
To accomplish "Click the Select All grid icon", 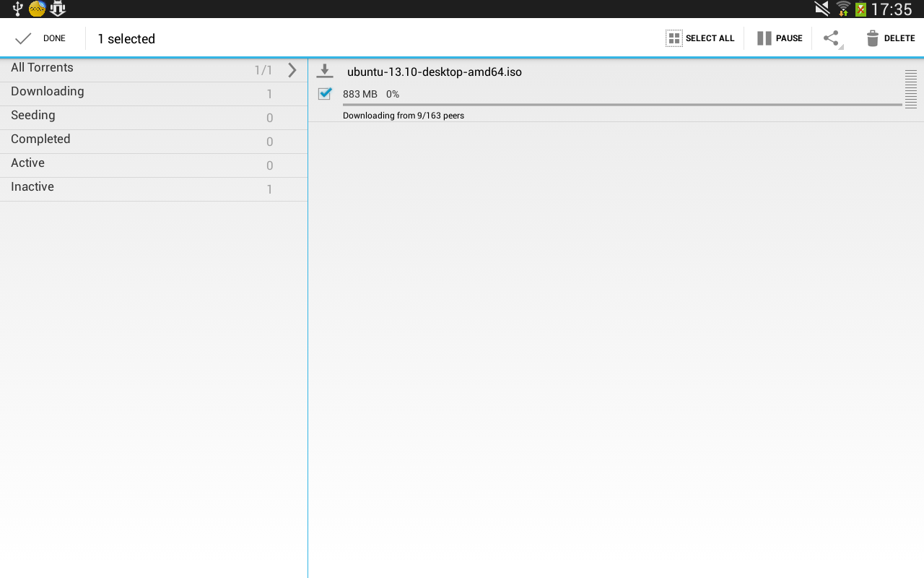I will pyautogui.click(x=674, y=38).
